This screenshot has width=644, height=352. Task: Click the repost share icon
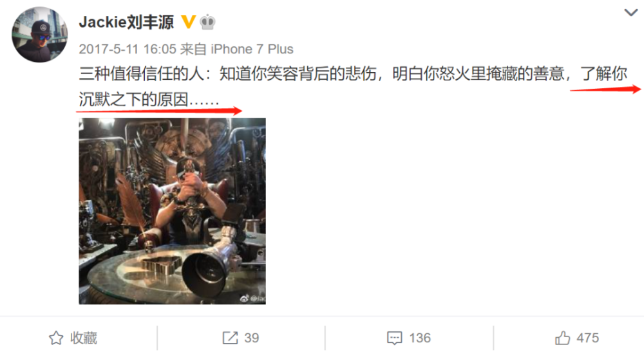(x=231, y=338)
